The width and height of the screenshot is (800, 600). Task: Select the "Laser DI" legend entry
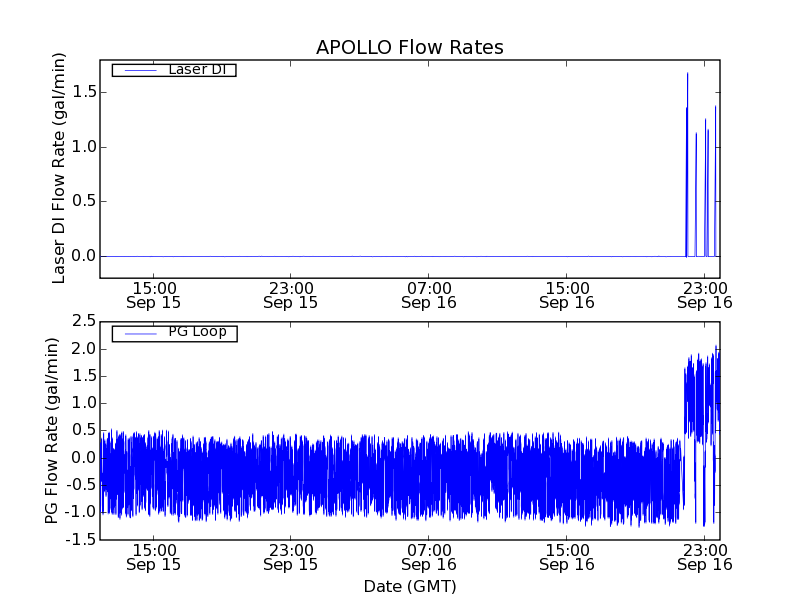click(174, 69)
